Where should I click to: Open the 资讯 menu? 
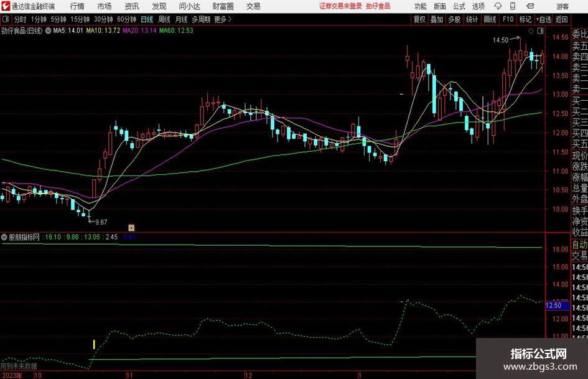point(132,6)
